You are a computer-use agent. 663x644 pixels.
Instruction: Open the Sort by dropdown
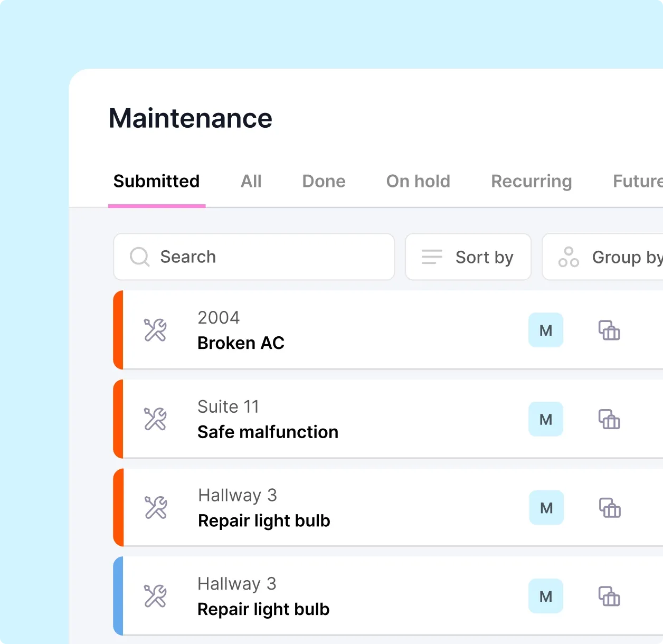point(468,257)
